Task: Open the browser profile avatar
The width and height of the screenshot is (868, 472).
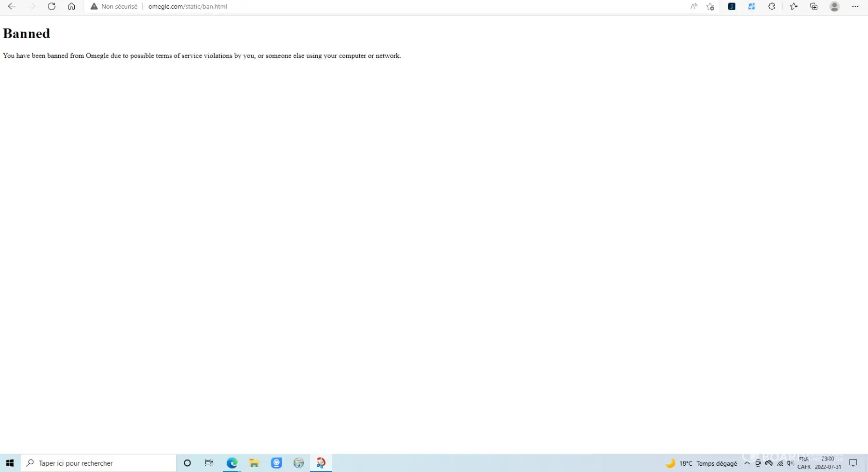Action: (x=835, y=6)
